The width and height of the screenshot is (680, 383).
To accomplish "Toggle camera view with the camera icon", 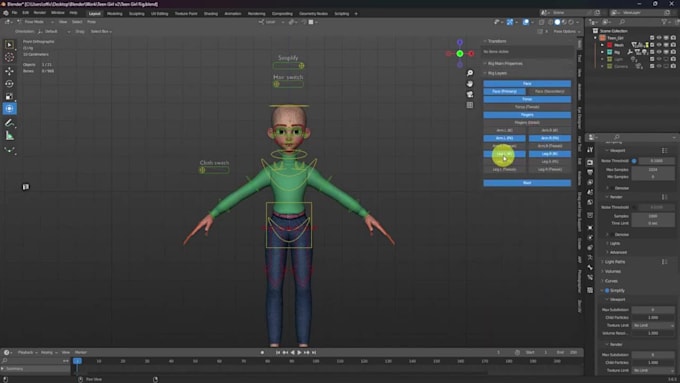I will tap(470, 94).
